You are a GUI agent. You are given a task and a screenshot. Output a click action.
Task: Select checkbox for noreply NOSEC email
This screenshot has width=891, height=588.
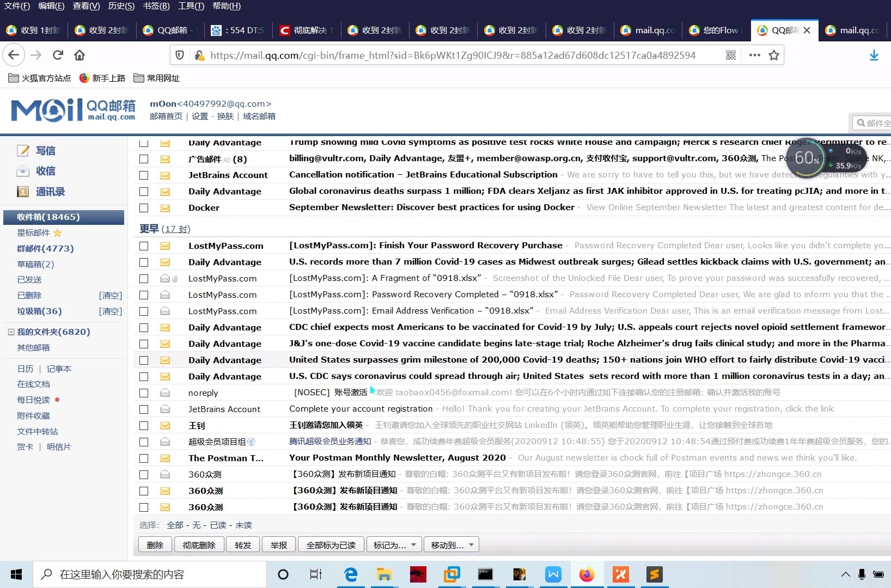(144, 393)
